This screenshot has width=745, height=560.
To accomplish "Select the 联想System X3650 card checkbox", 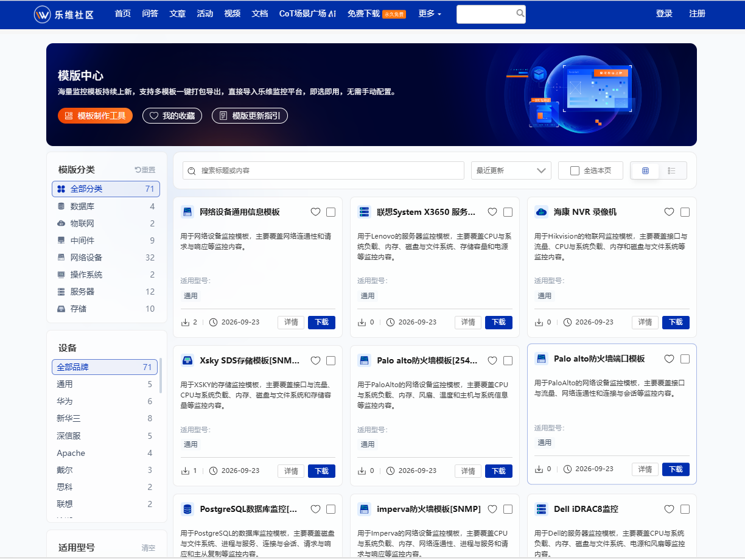I will (x=508, y=212).
